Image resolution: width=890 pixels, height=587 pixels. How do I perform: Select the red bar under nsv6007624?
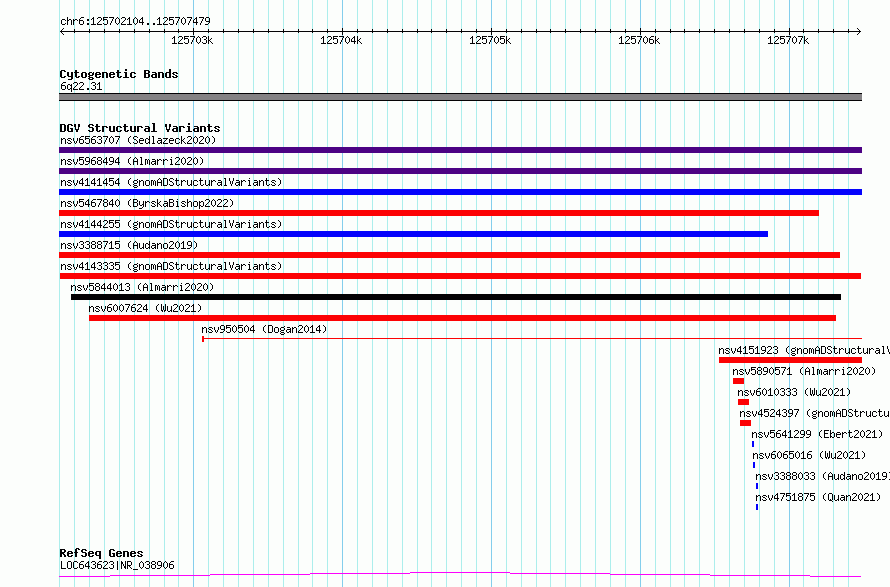pyautogui.click(x=463, y=318)
